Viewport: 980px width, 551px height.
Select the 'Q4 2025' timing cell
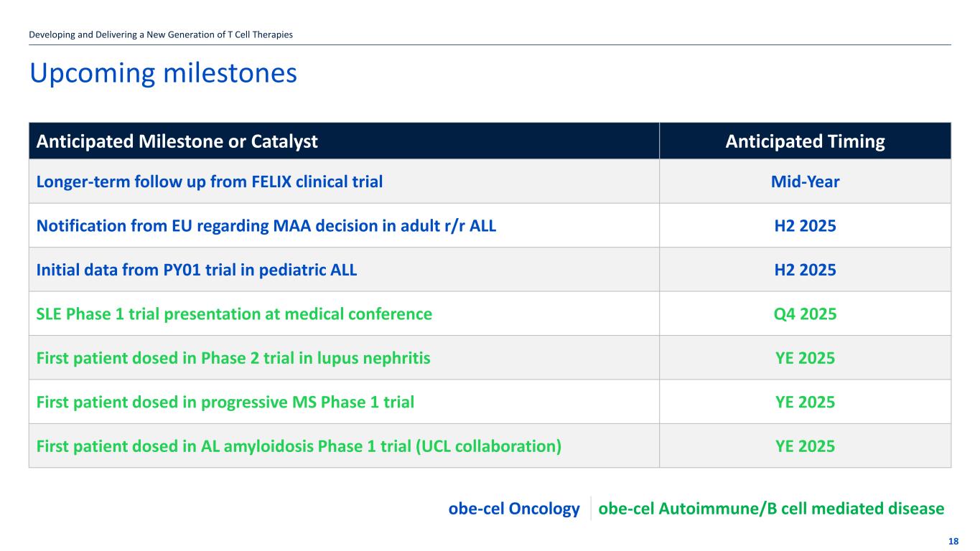tap(805, 314)
